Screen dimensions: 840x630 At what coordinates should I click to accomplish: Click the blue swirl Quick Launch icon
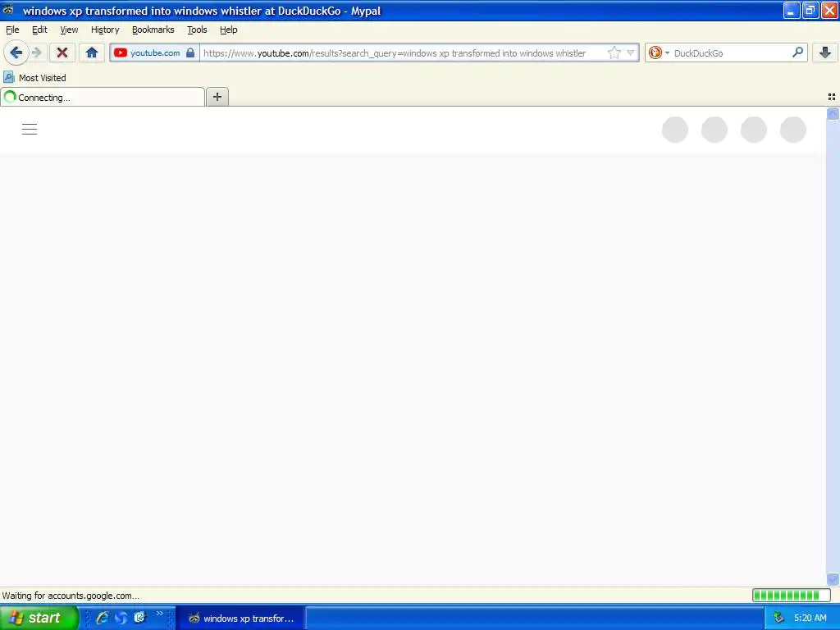point(121,618)
